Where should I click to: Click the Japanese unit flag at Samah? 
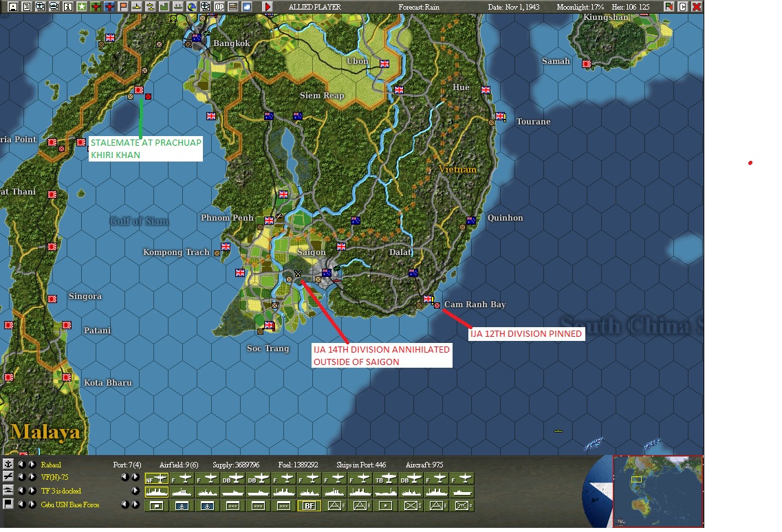point(587,64)
